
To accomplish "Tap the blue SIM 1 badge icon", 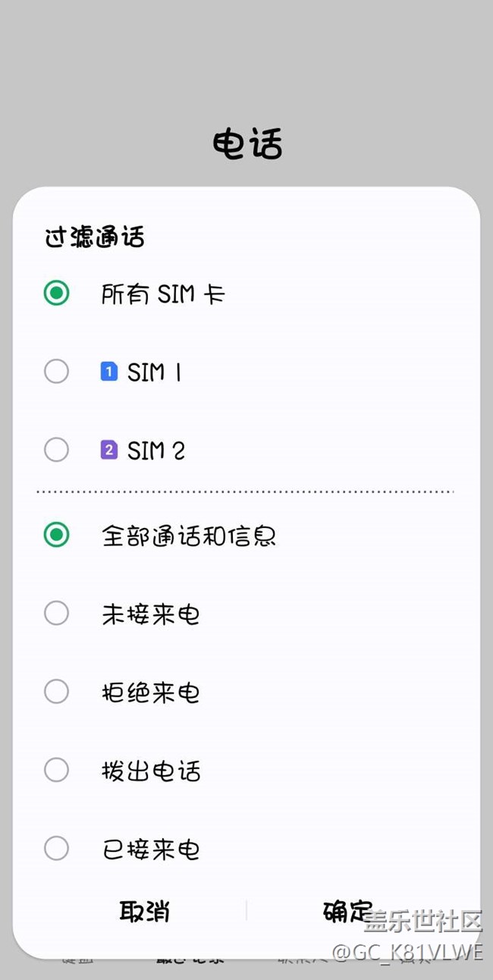I will 109,372.
